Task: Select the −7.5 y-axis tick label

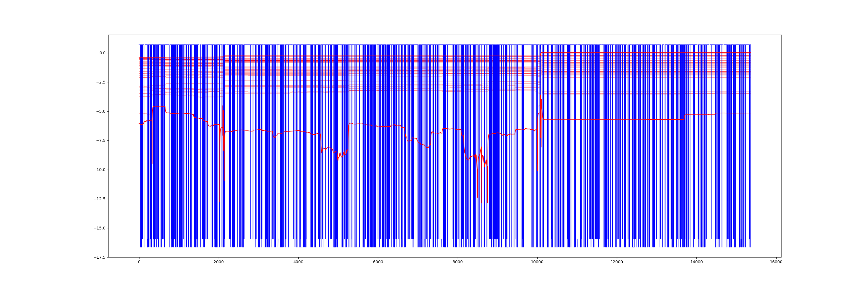Action: click(100, 140)
